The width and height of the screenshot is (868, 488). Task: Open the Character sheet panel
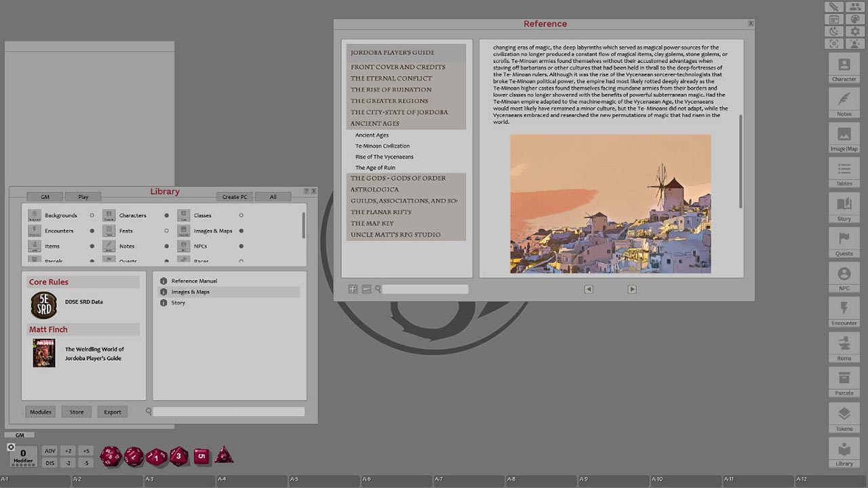pos(844,68)
